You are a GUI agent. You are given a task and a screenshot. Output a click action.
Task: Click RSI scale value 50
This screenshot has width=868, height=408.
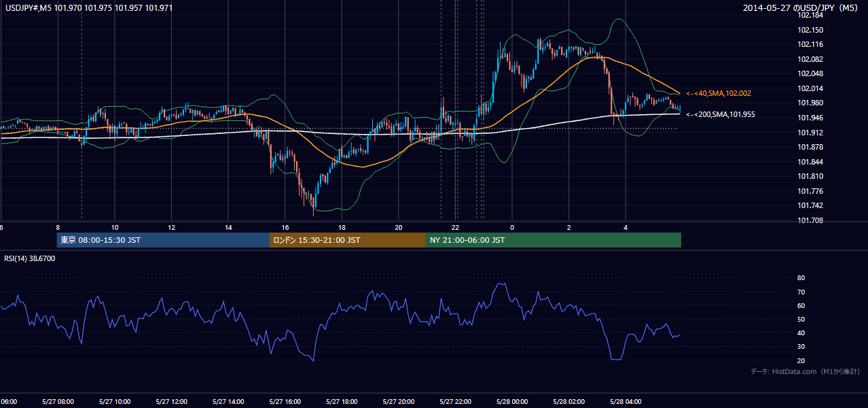click(801, 319)
